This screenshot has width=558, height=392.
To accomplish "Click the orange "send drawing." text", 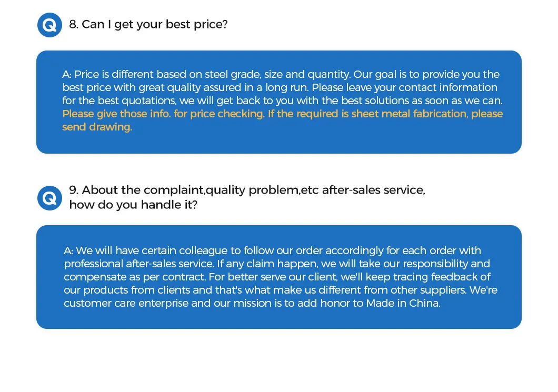I will [x=97, y=127].
